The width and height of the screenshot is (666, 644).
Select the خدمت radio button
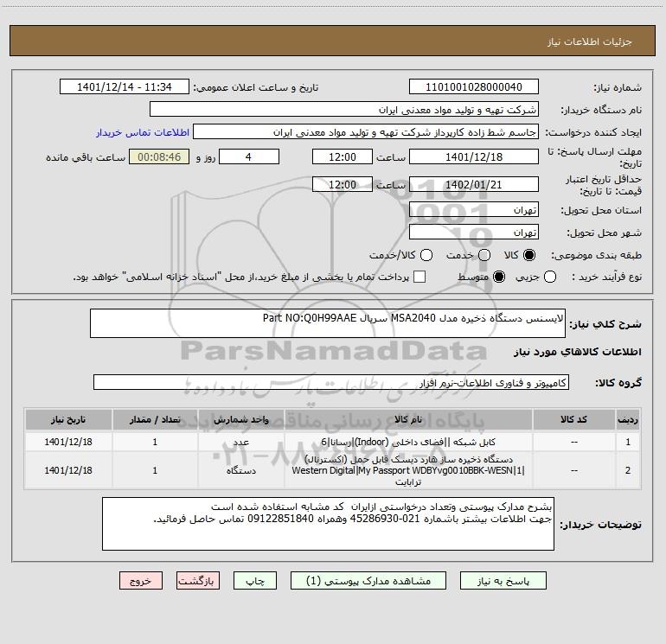click(x=484, y=255)
